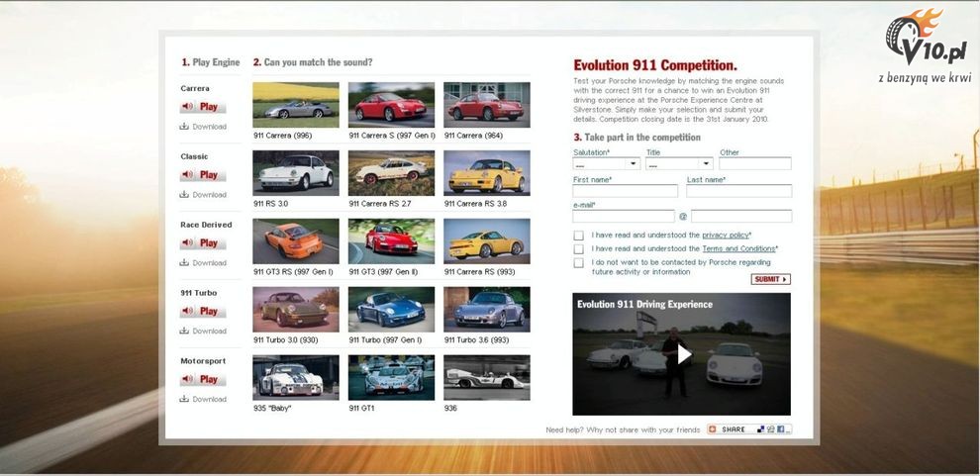Click into the Last name field
This screenshot has height=476, width=980.
pyautogui.click(x=738, y=191)
